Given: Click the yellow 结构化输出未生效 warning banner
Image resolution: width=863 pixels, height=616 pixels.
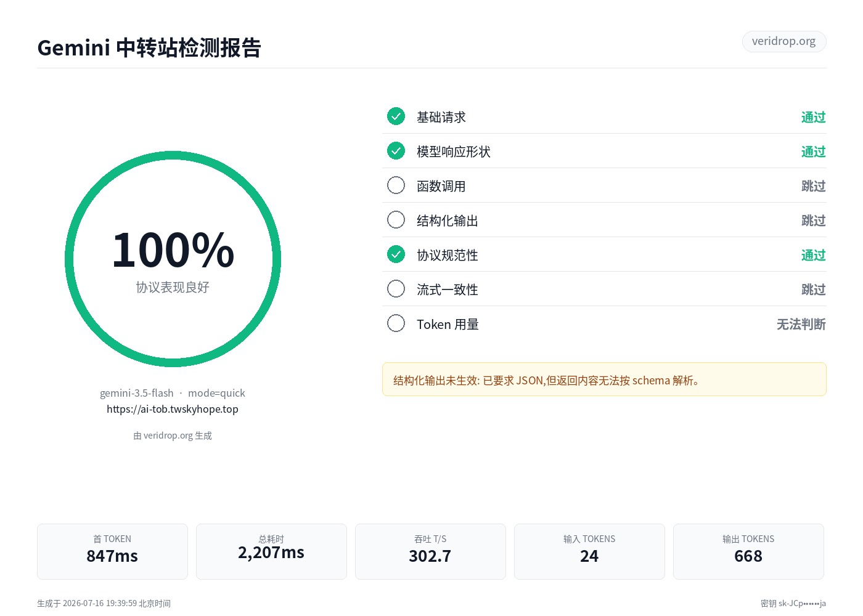Looking at the screenshot, I should coord(604,379).
